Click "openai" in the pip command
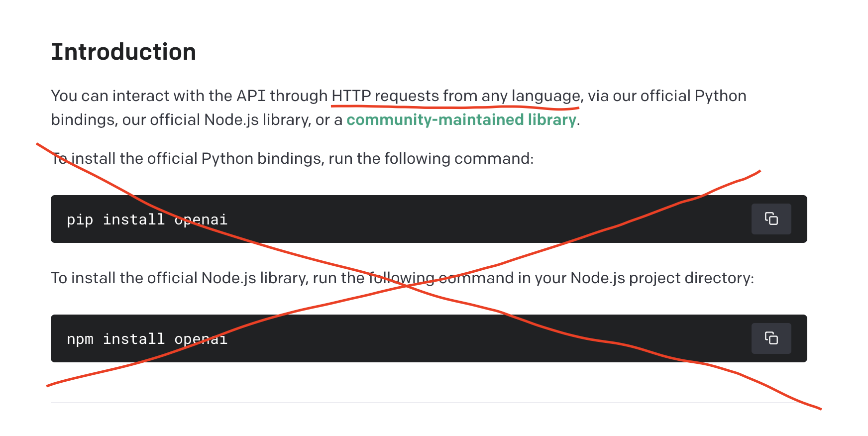The image size is (868, 436). [201, 220]
